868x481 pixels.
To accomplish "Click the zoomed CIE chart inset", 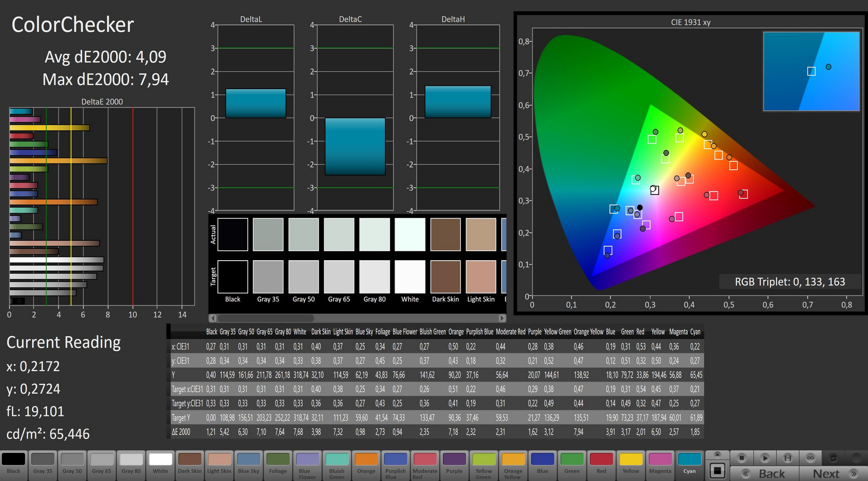I will point(811,71).
